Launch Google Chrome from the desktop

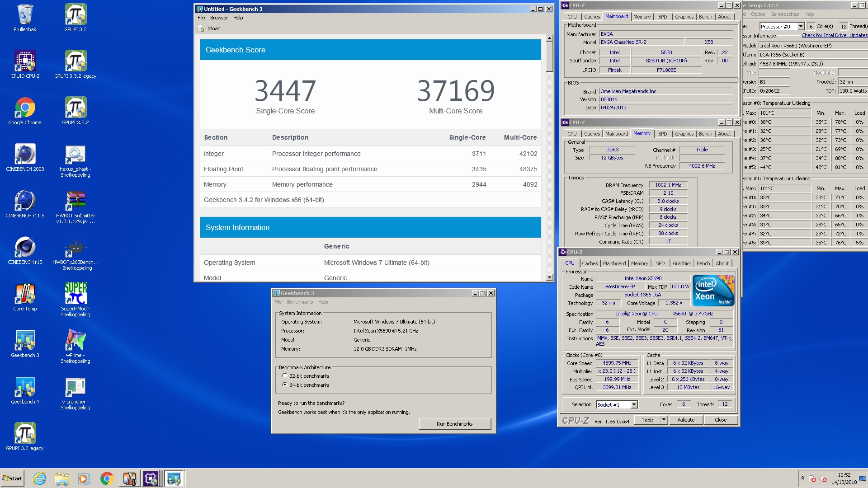click(x=25, y=111)
